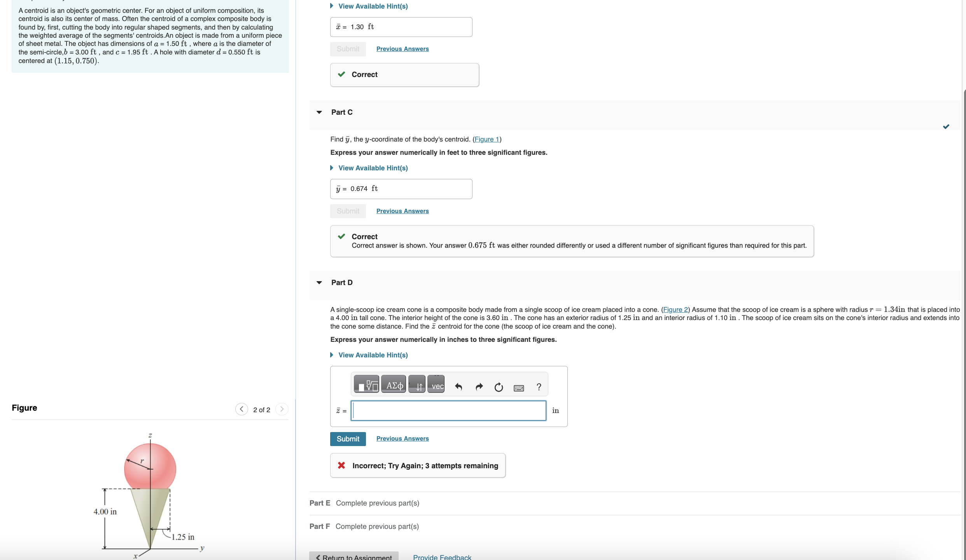Open the Figure 2 link
Screen dimensions: 966x560
675,310
